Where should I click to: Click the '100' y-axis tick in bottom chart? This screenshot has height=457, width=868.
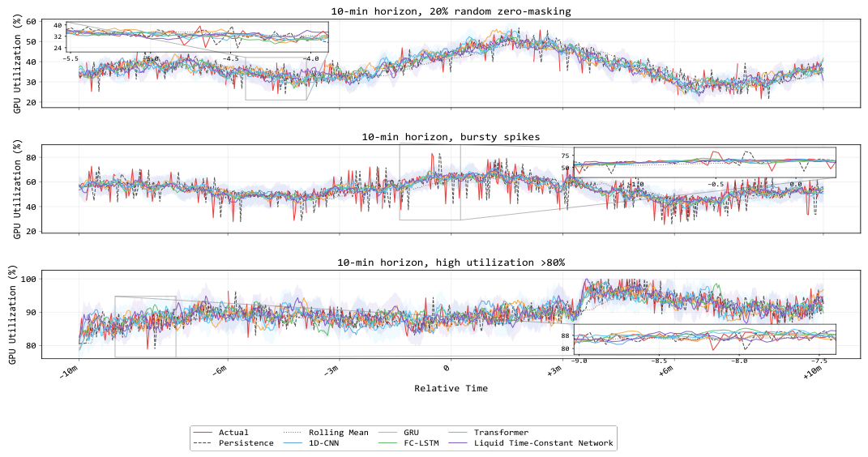pyautogui.click(x=29, y=279)
